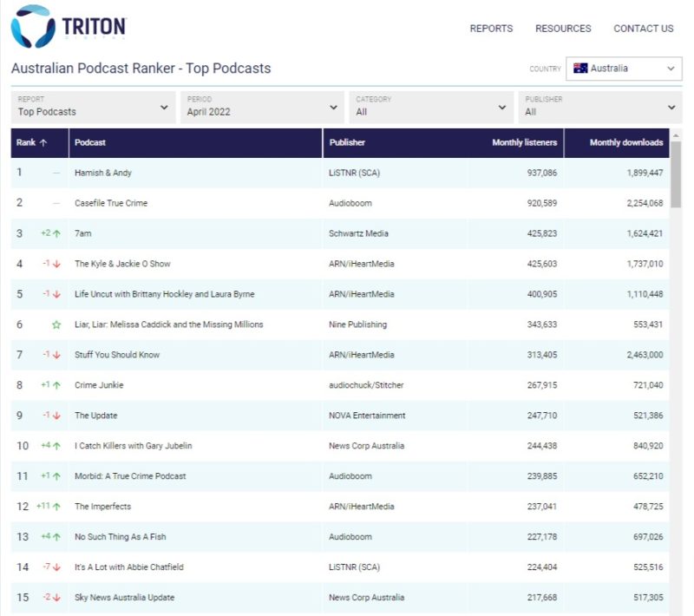Click the Rank column sort arrow
The width and height of the screenshot is (694, 616).
point(43,143)
